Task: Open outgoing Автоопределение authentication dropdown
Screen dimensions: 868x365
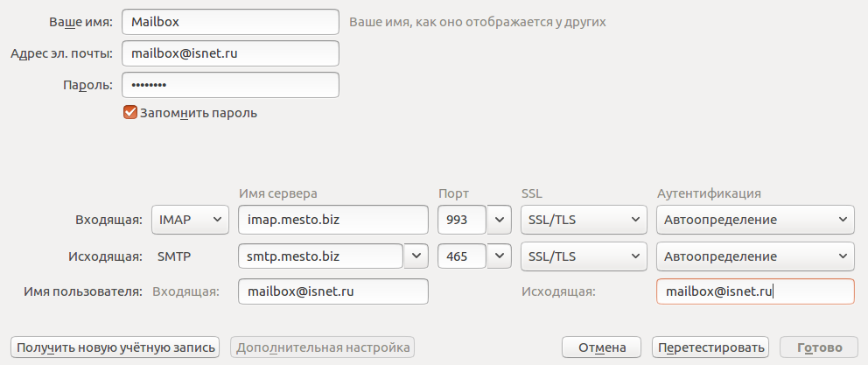Action: click(754, 256)
